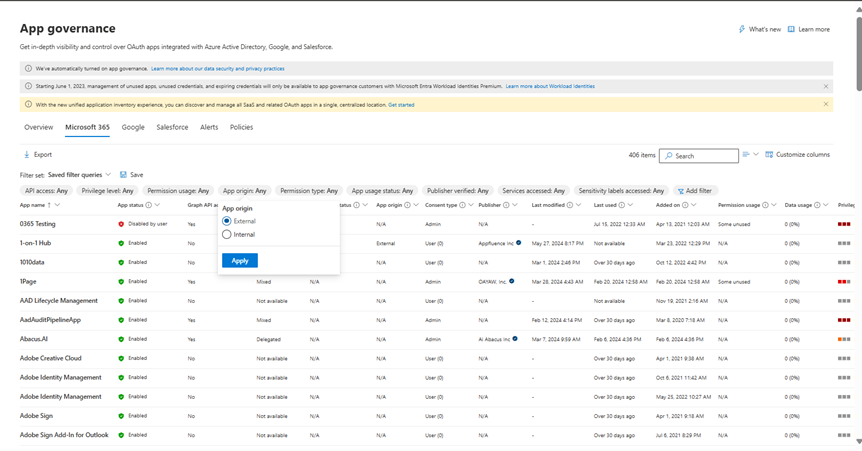Select the Microsoft 365 tab
This screenshot has height=451, width=862.
tap(87, 127)
